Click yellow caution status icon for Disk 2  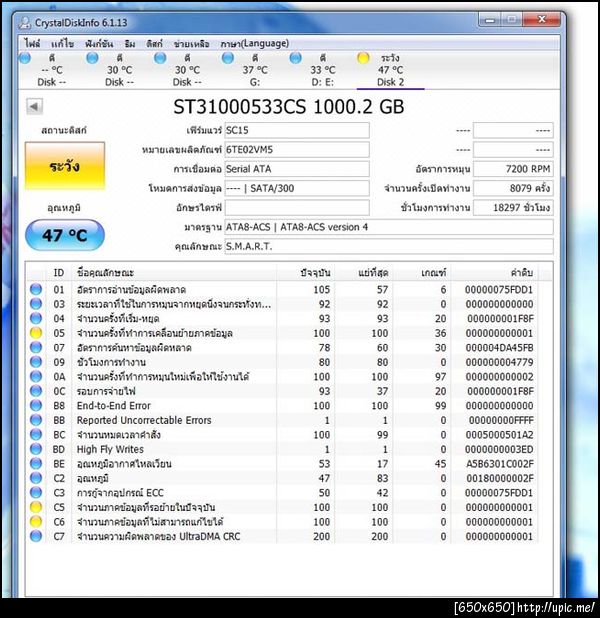click(363, 58)
